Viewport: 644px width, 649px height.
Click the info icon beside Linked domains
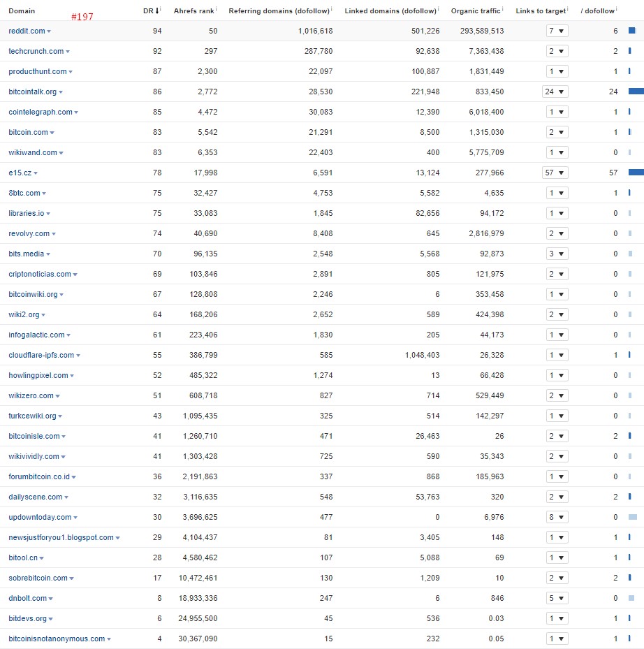439,8
